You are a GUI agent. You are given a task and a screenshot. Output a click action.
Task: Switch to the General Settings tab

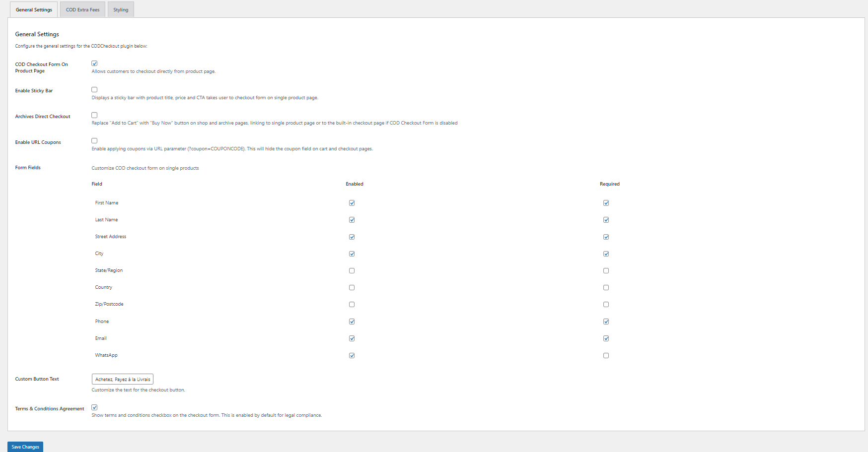coord(34,9)
